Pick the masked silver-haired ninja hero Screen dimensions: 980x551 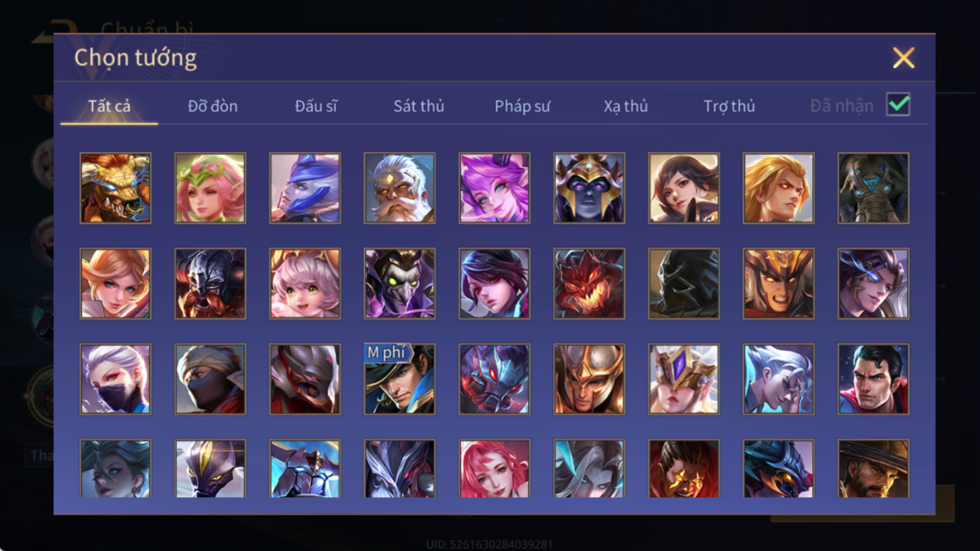click(x=115, y=379)
